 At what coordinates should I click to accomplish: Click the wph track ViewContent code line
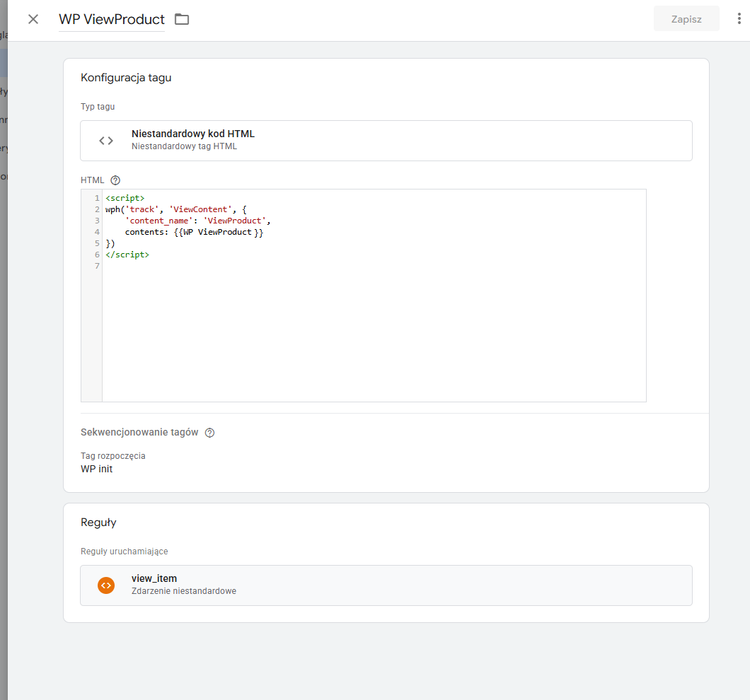click(176, 209)
